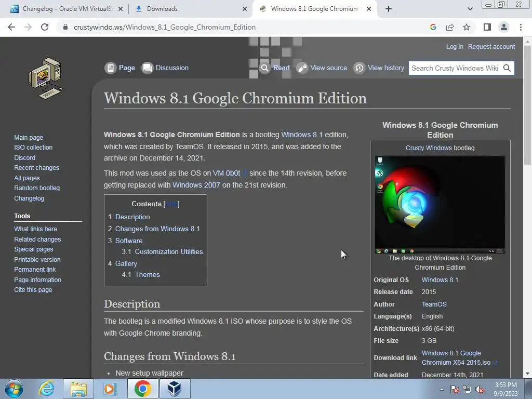This screenshot has width=532, height=399.
Task: Bookmark this page with the star icon
Action: point(467,27)
